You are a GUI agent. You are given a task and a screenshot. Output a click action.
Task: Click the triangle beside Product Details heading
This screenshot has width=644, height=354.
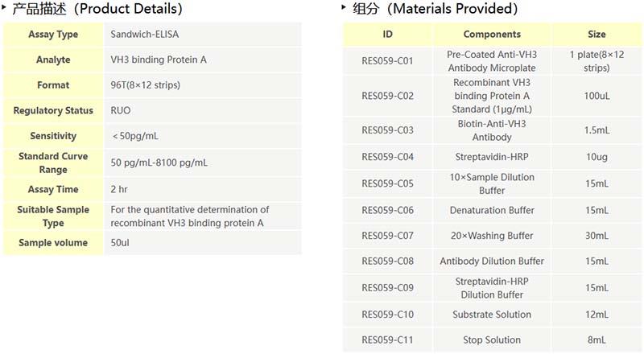(5, 7)
